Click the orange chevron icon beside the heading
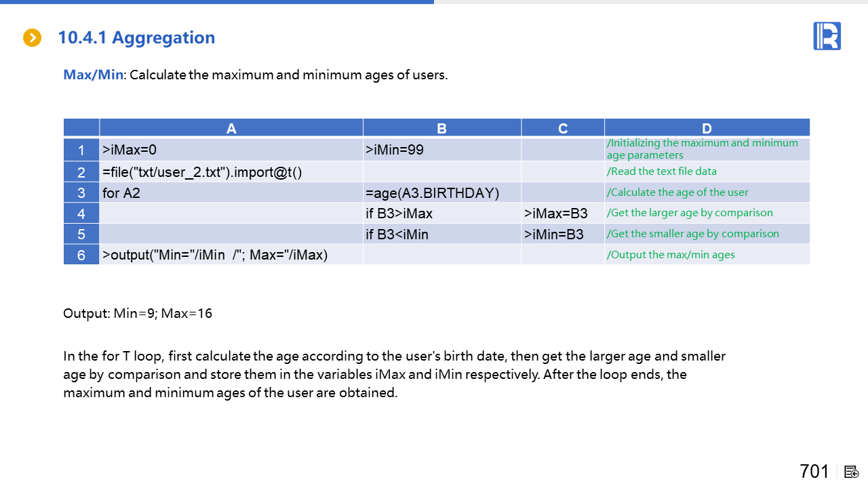868x488 pixels. (x=32, y=38)
